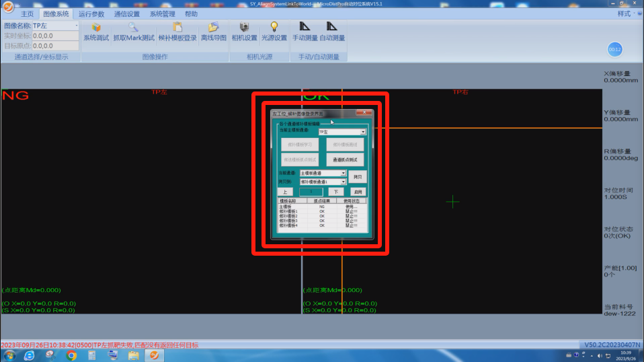Select the 系统管理 ribbon tab
Screen dimensions: 644x362
coord(162,13)
